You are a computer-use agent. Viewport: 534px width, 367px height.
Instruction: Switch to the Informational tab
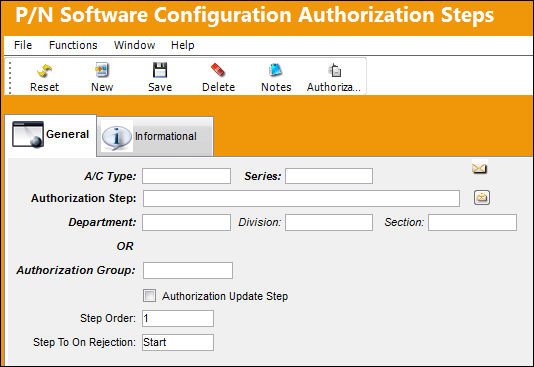click(155, 137)
